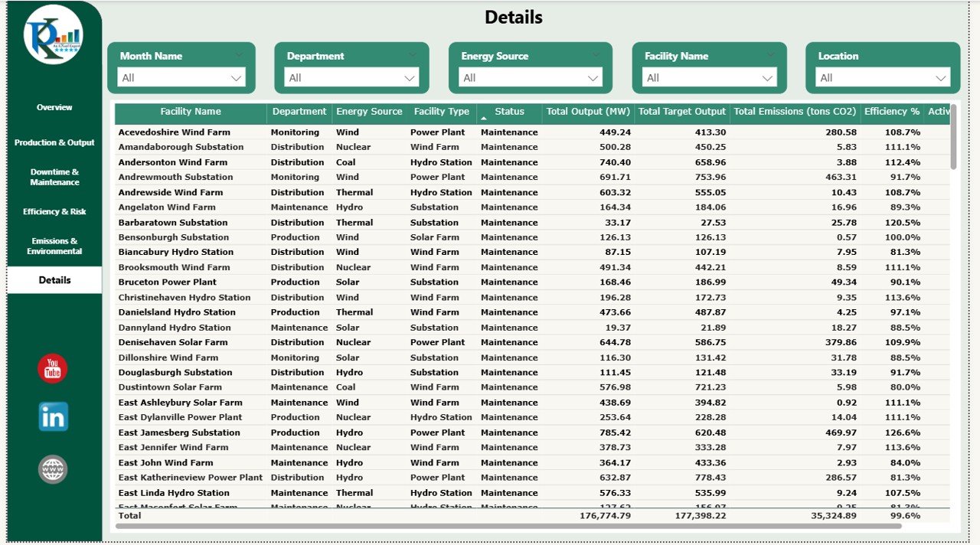This screenshot has height=545, width=980.
Task: Sort by Total Emissions (tons CO2) header
Action: [x=795, y=112]
